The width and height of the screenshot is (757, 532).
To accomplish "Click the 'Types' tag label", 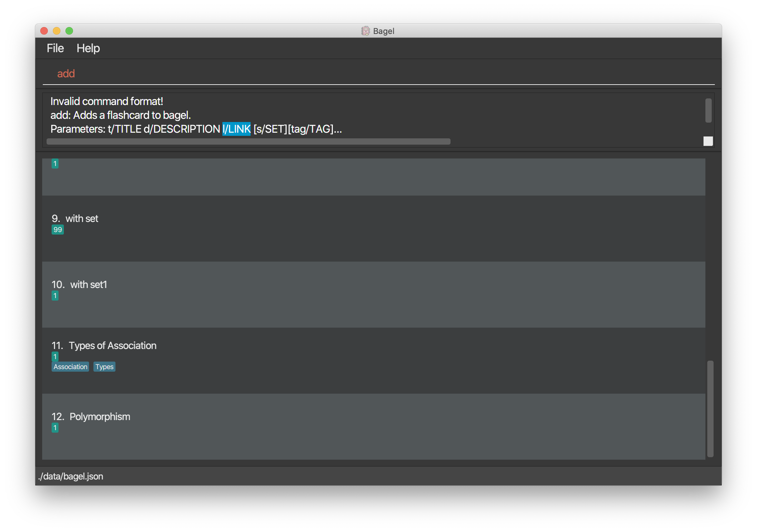I will tap(104, 367).
